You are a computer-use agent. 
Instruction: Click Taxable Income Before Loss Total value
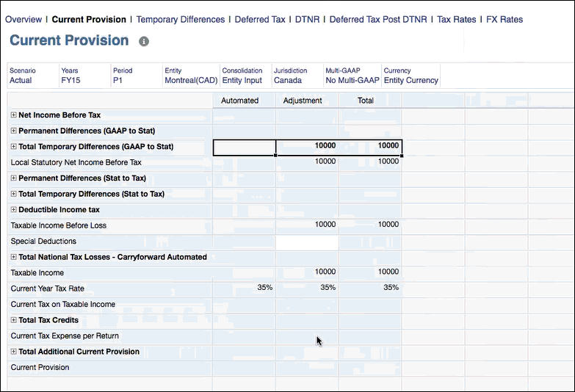point(370,226)
